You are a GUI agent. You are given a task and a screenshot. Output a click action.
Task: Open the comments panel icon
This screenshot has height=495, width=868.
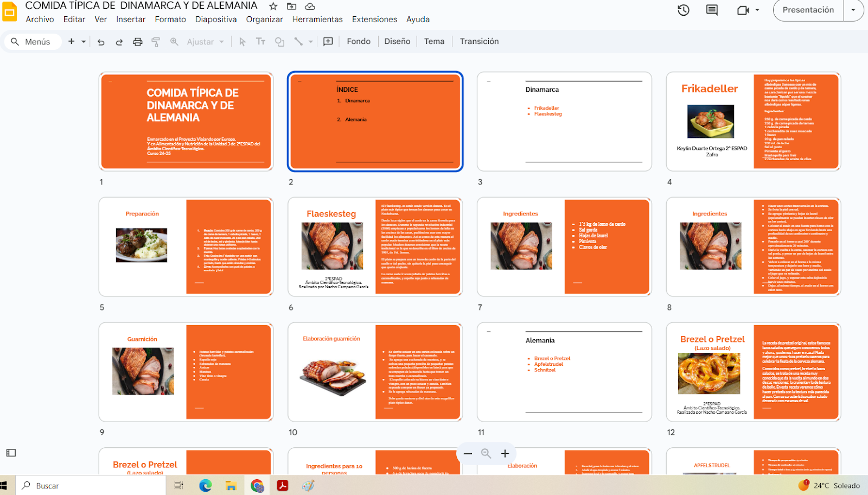click(712, 10)
